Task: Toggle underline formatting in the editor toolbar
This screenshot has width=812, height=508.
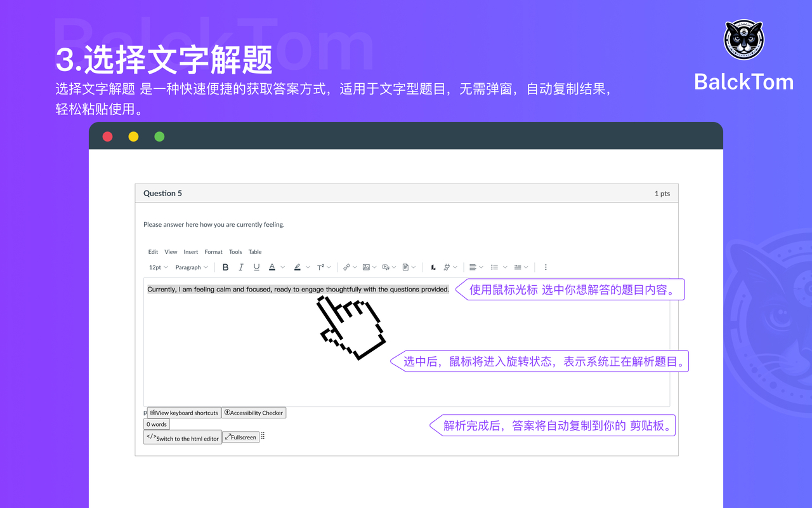Action: [256, 267]
